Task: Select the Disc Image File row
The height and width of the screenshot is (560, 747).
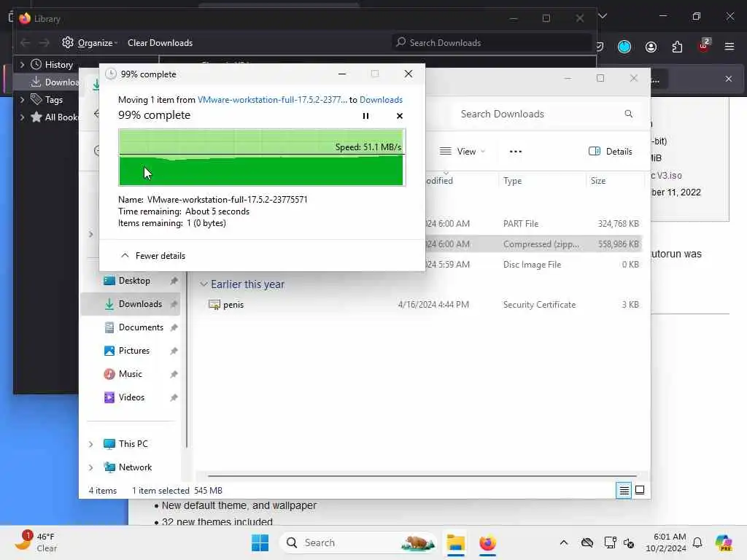Action: tap(533, 265)
